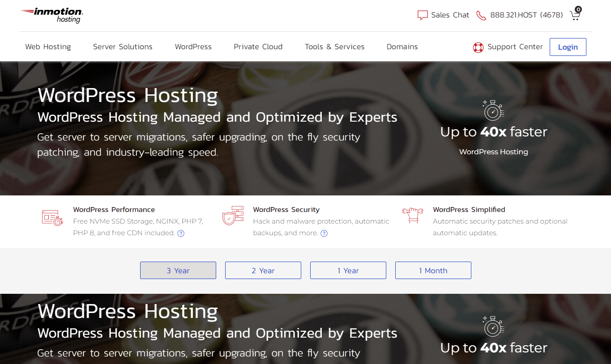Screen dimensions: 611x364
Task: Open the WordPress menu
Action: point(193,47)
